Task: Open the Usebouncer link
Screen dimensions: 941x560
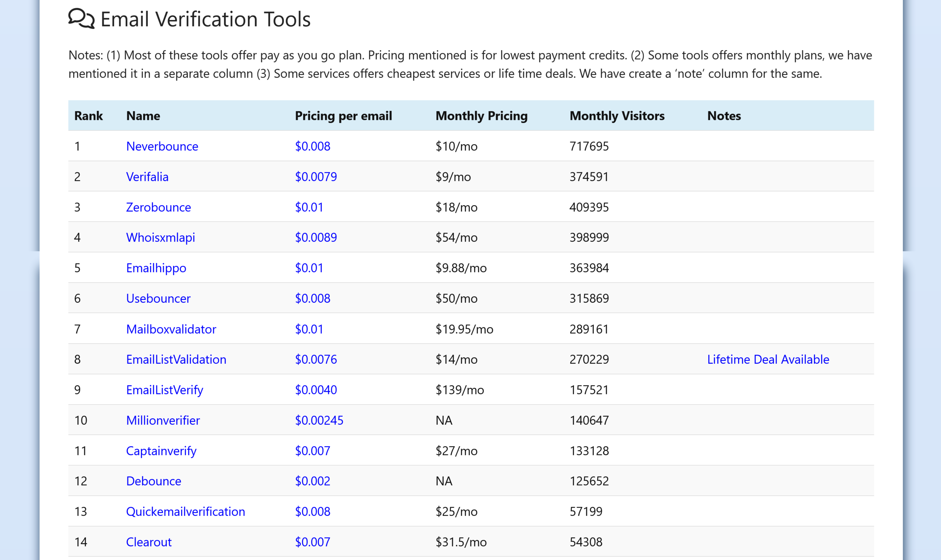Action: point(158,299)
